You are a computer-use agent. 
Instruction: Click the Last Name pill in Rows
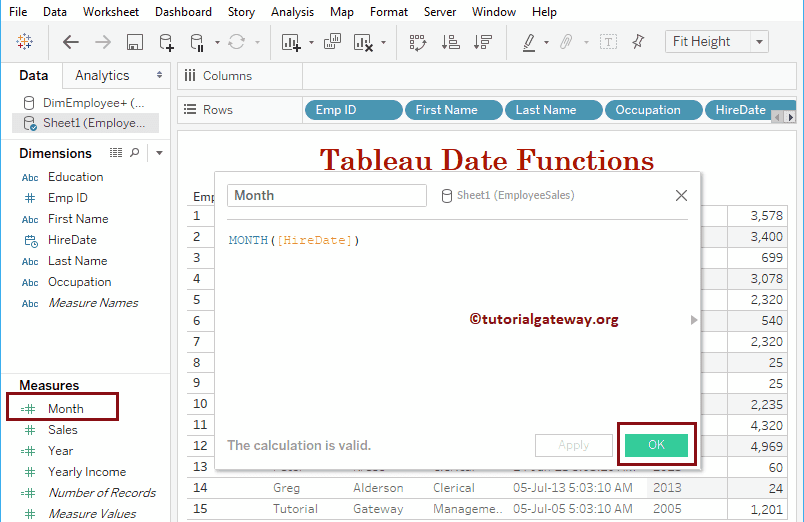553,110
